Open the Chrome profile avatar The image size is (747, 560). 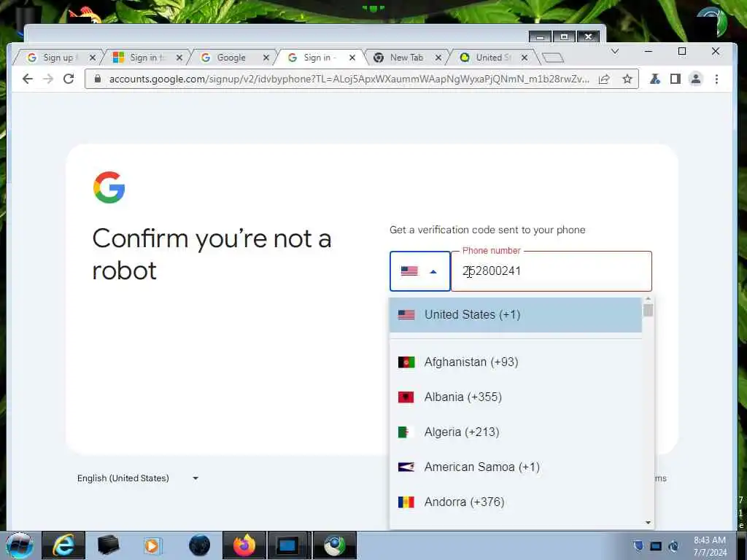tap(696, 79)
